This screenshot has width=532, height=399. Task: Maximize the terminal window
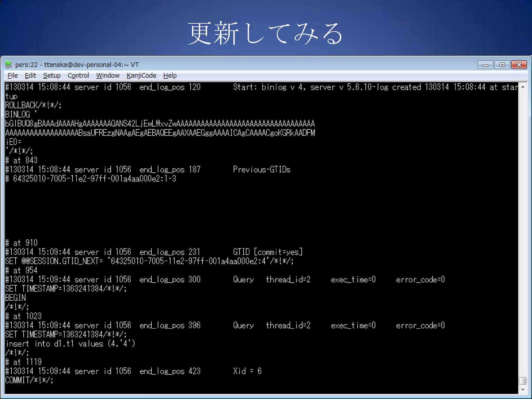click(x=502, y=65)
